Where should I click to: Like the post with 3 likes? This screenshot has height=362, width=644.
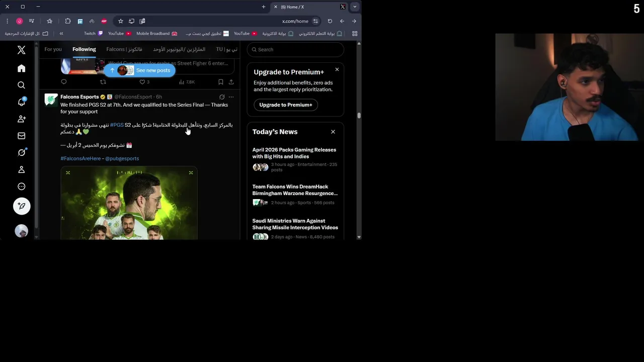[144, 82]
